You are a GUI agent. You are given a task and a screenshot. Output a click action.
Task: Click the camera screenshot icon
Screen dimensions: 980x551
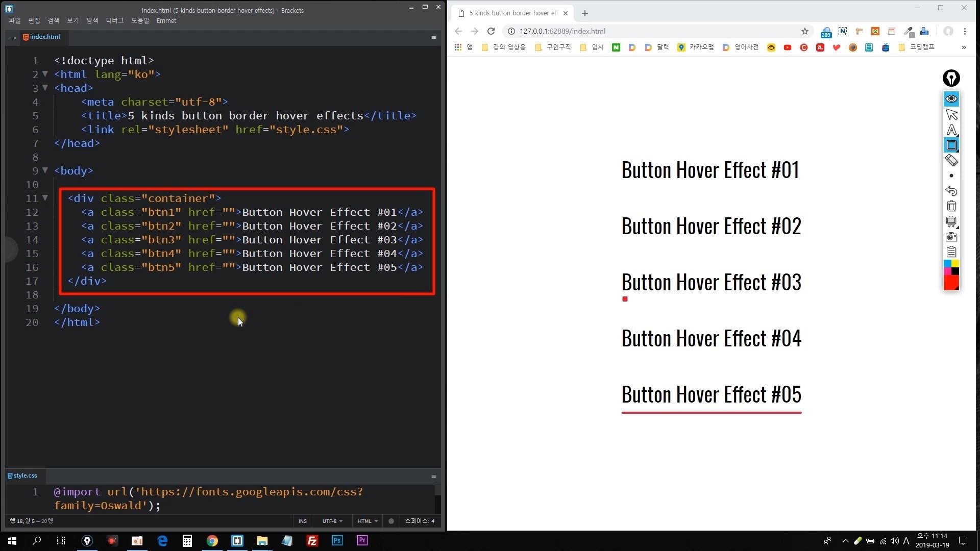tap(951, 237)
